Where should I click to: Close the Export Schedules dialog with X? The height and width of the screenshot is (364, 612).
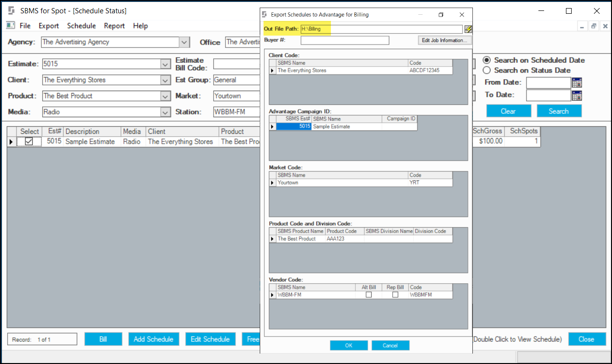tap(461, 15)
